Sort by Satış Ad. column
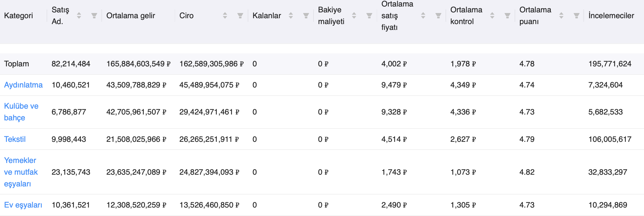 (x=79, y=16)
